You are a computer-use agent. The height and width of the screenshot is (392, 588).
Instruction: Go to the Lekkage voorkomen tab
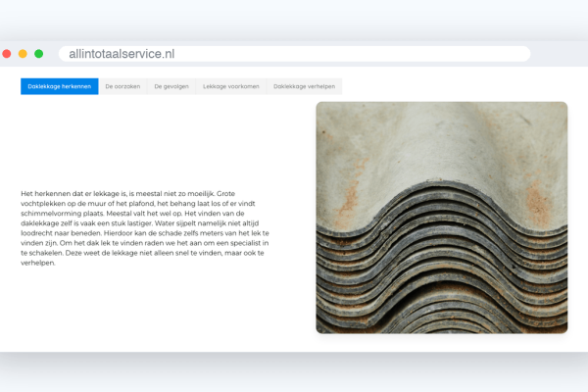pos(231,86)
